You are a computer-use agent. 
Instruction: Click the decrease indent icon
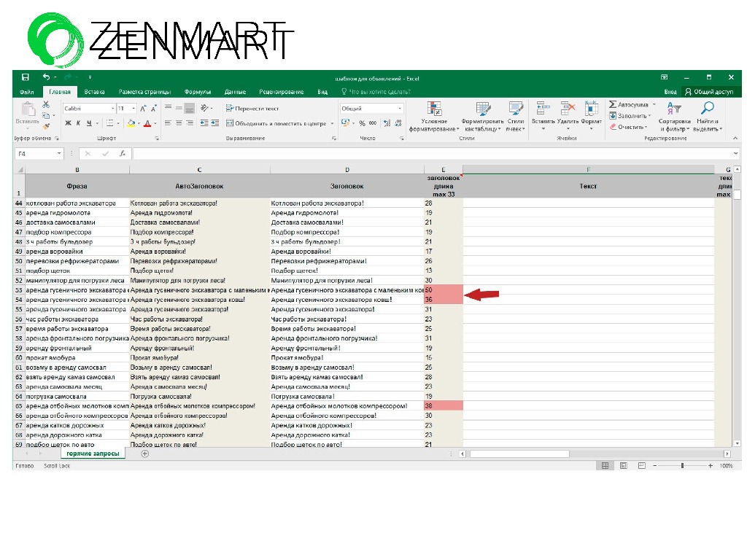[204, 123]
